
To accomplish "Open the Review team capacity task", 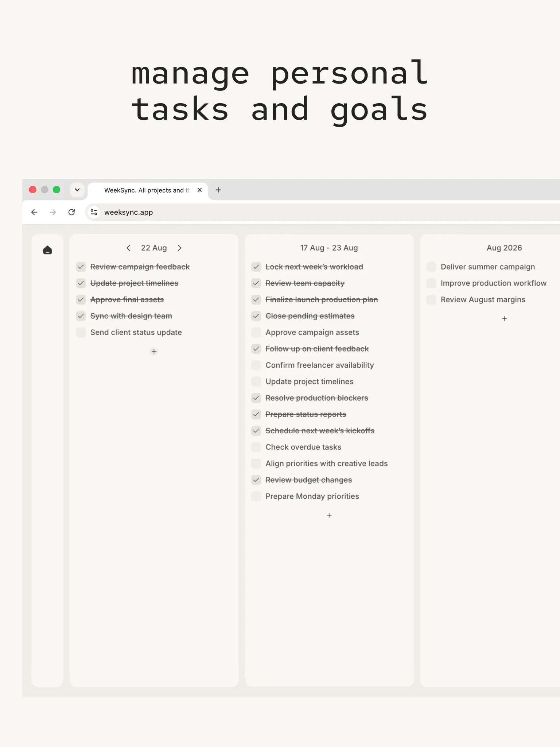I will click(305, 283).
